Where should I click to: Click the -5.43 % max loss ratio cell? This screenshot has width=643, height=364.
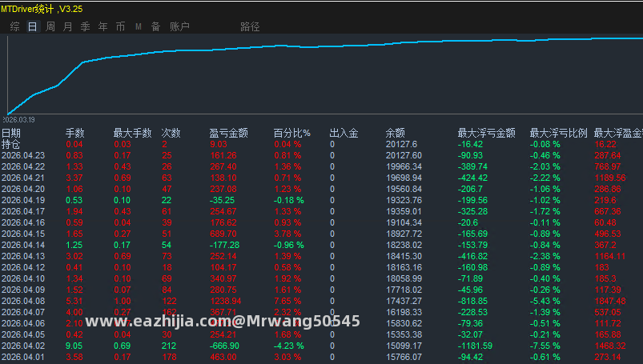pyautogui.click(x=545, y=301)
